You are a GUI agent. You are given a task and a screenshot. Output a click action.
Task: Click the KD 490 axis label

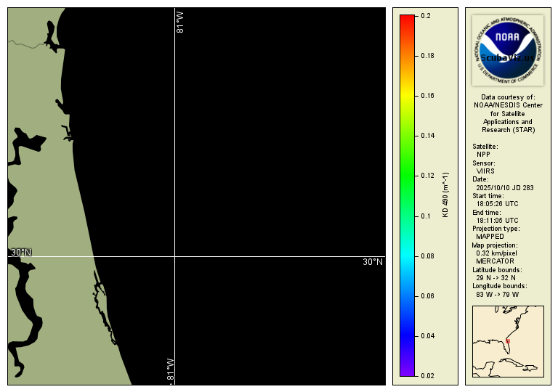coord(446,195)
